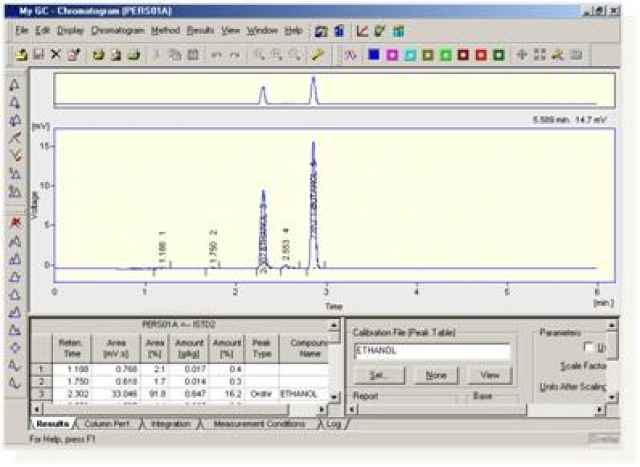Click the red X delete icon in toolbar
The height and width of the screenshot is (467, 640).
[x=55, y=54]
